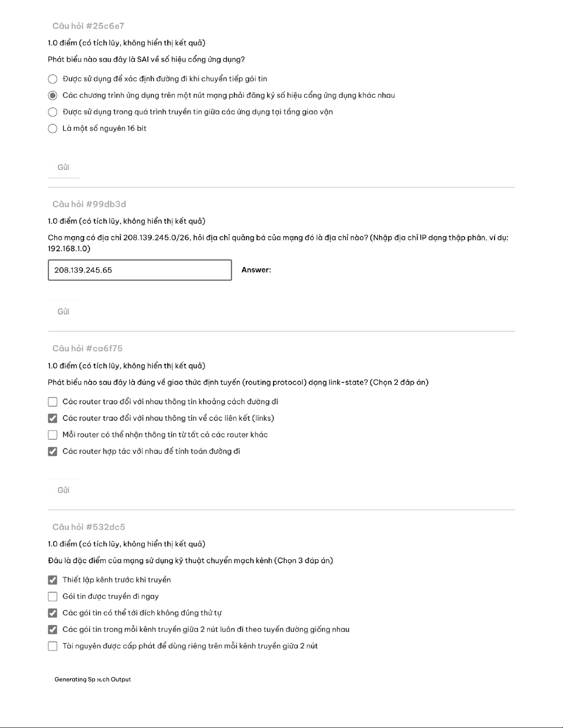563x728 pixels.
Task: Click Gửi button under question #25c6e7
Action: pyautogui.click(x=63, y=168)
